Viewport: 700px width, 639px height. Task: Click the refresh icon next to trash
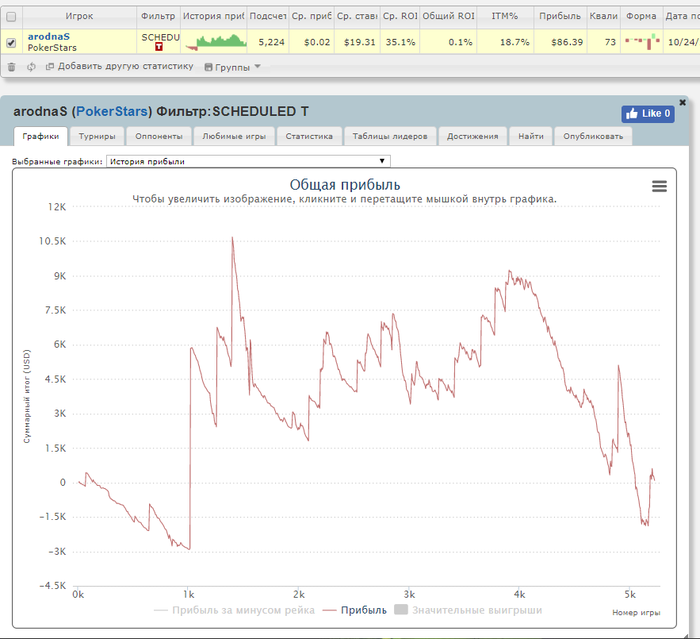[31, 67]
